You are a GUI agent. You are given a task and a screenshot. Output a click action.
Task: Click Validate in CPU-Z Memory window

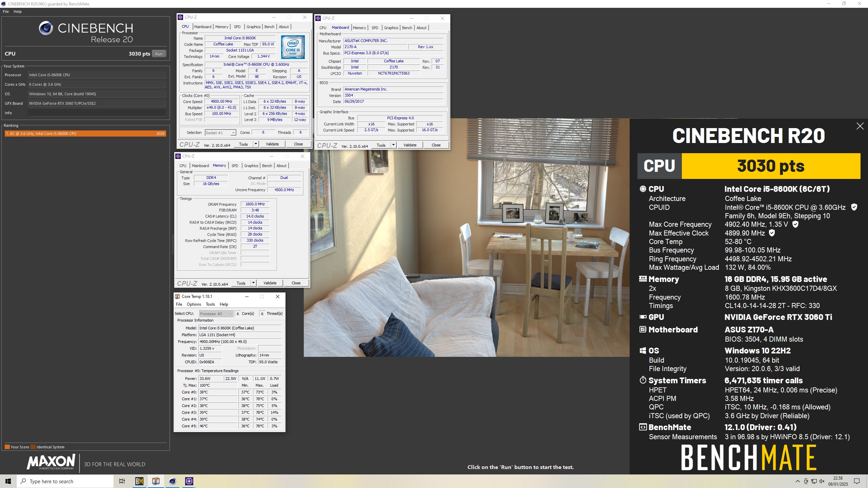(270, 283)
